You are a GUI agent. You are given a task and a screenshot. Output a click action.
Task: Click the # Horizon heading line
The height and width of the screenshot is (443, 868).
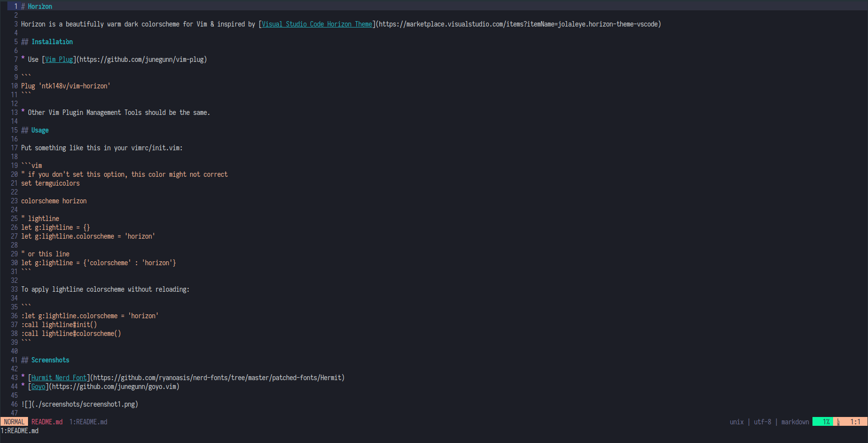[36, 6]
